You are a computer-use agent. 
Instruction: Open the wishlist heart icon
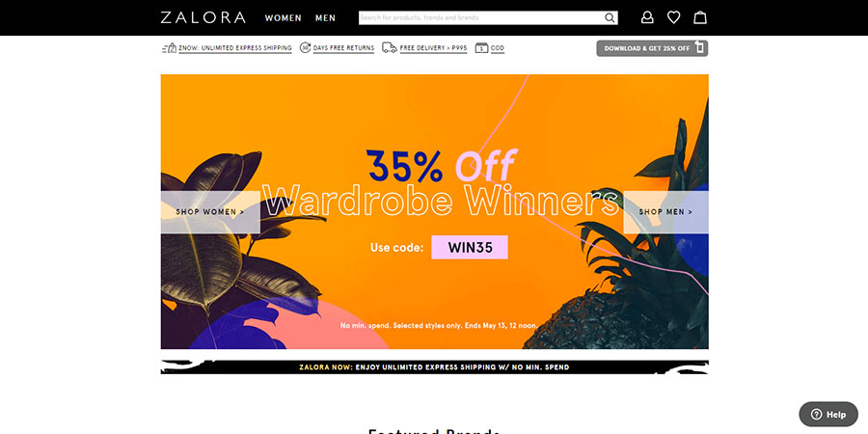coord(673,17)
